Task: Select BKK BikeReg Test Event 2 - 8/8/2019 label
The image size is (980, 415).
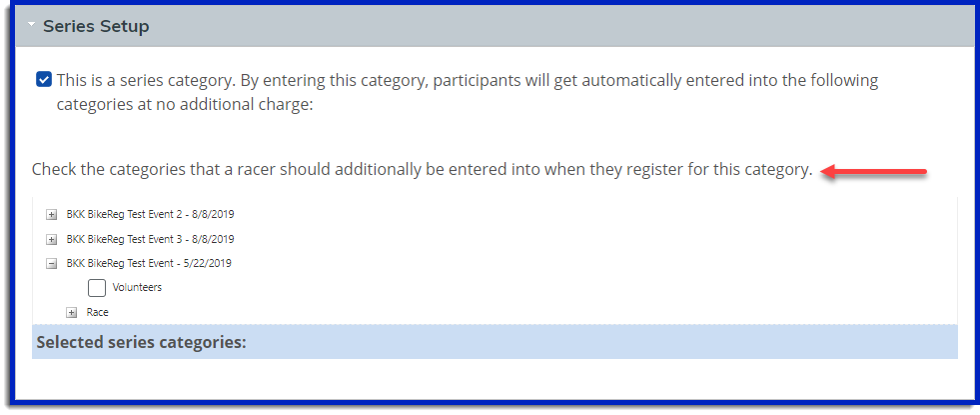Action: pos(150,214)
